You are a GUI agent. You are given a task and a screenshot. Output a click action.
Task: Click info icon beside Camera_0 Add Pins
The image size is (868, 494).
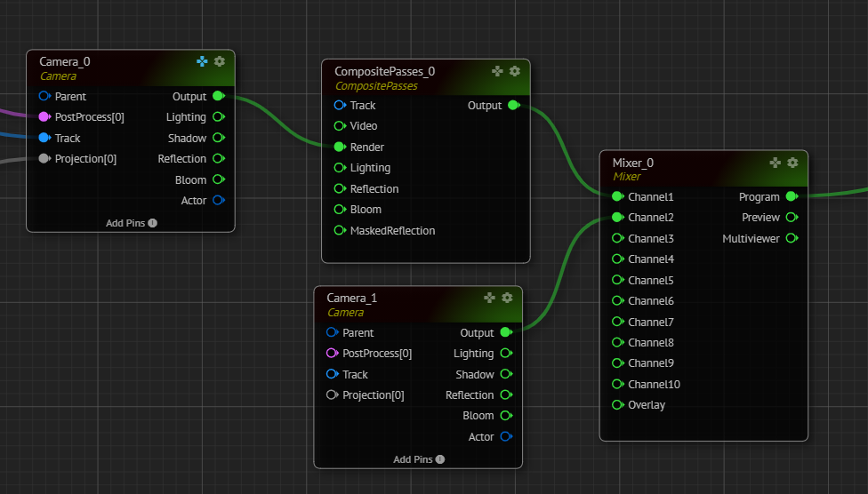[x=153, y=223]
